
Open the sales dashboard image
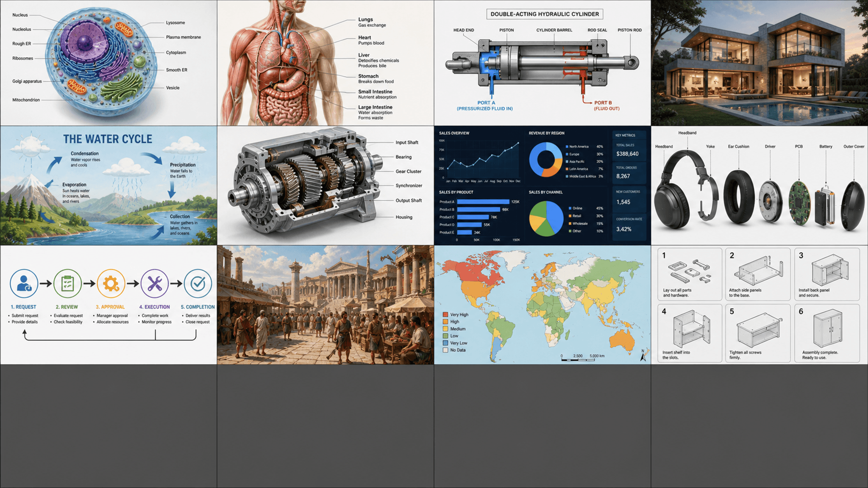(x=542, y=186)
